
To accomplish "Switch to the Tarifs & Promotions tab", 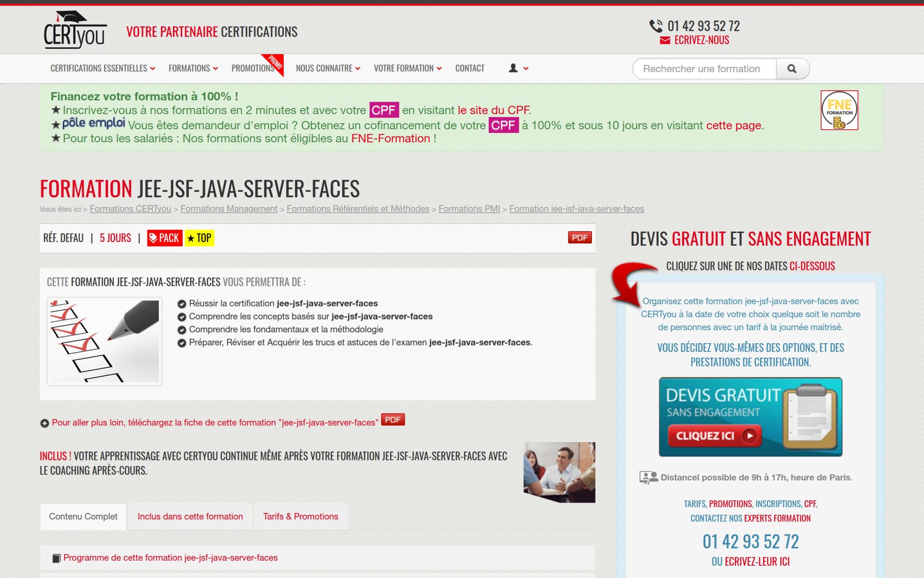I will coord(300,517).
